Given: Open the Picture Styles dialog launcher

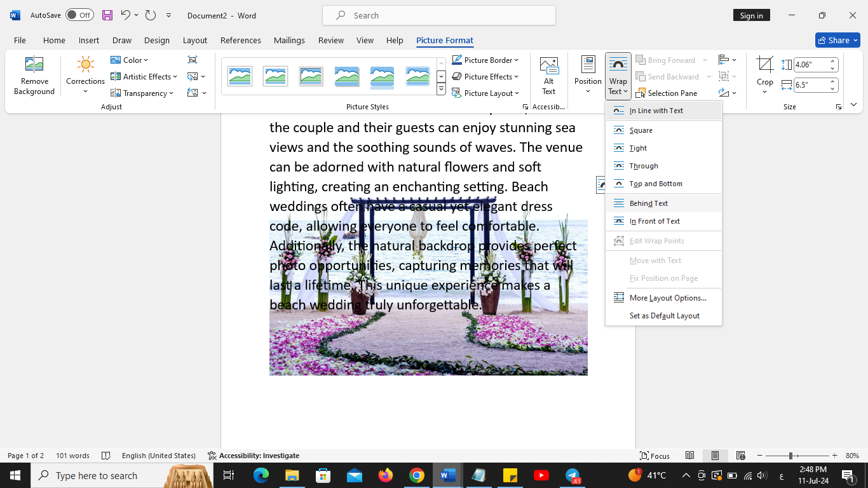Looking at the screenshot, I should click(525, 107).
